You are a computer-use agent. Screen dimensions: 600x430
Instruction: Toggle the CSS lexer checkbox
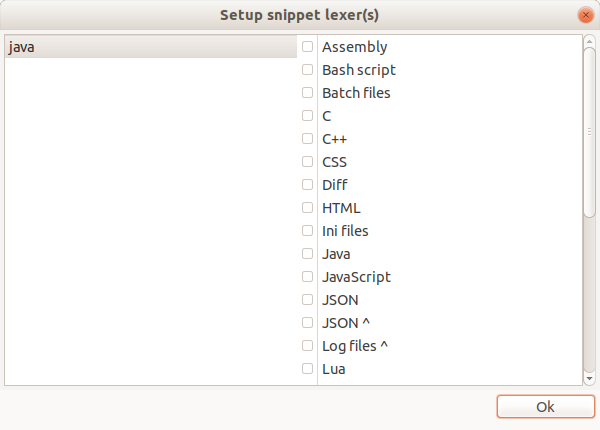pos(308,162)
